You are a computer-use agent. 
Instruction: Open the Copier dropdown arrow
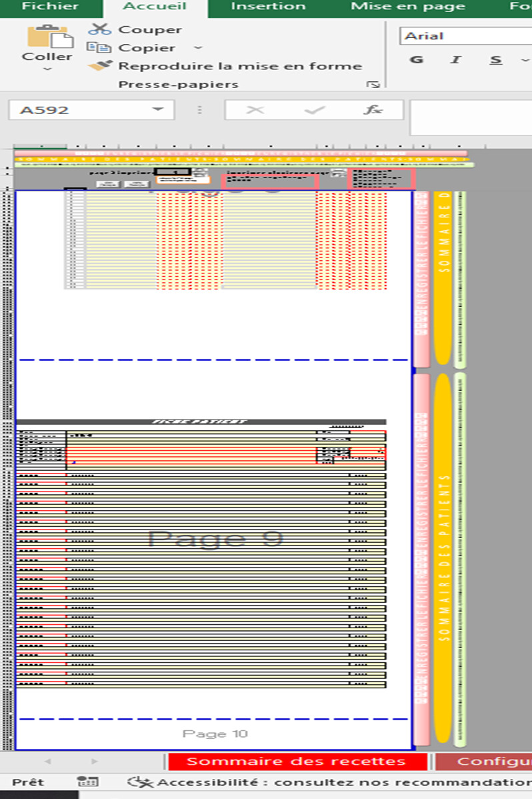click(197, 47)
